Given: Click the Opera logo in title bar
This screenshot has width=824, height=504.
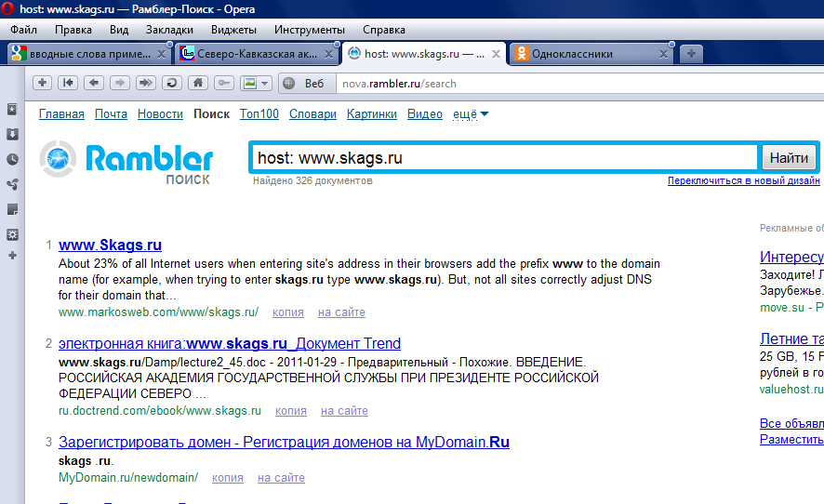Looking at the screenshot, I should [x=7, y=9].
